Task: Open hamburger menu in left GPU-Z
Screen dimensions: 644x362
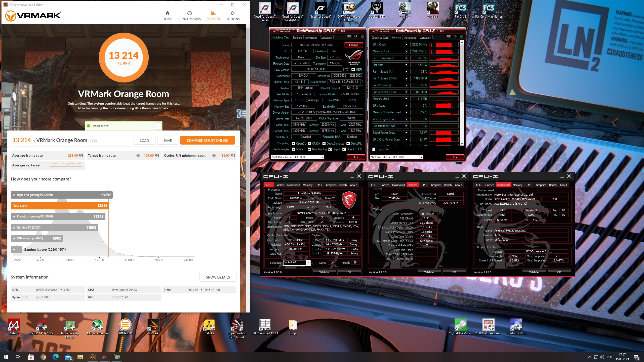Action: click(x=362, y=36)
